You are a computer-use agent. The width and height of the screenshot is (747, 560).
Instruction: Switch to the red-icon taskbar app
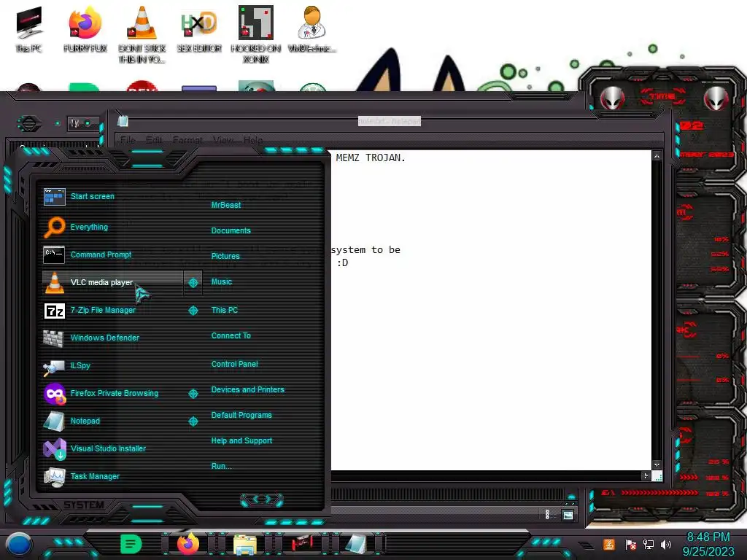pyautogui.click(x=301, y=544)
